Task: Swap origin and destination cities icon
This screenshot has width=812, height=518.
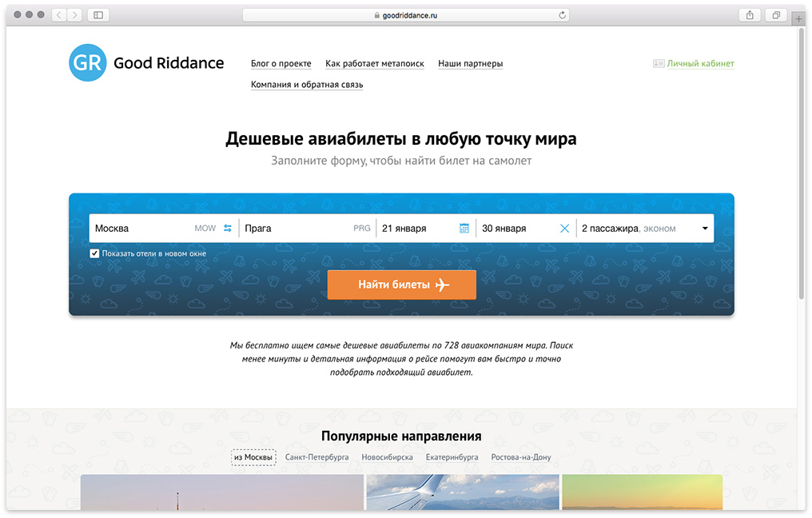Action: click(228, 229)
